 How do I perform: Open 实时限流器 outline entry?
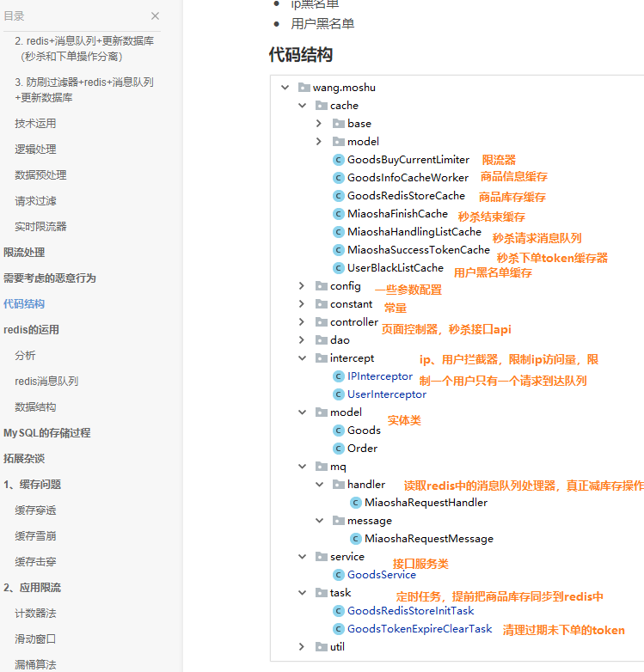pyautogui.click(x=40, y=227)
